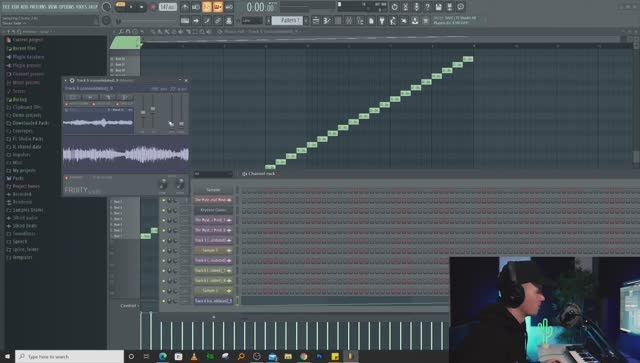The width and height of the screenshot is (640, 363).
Task: Toggle blend recording icon
Action: click(218, 7)
